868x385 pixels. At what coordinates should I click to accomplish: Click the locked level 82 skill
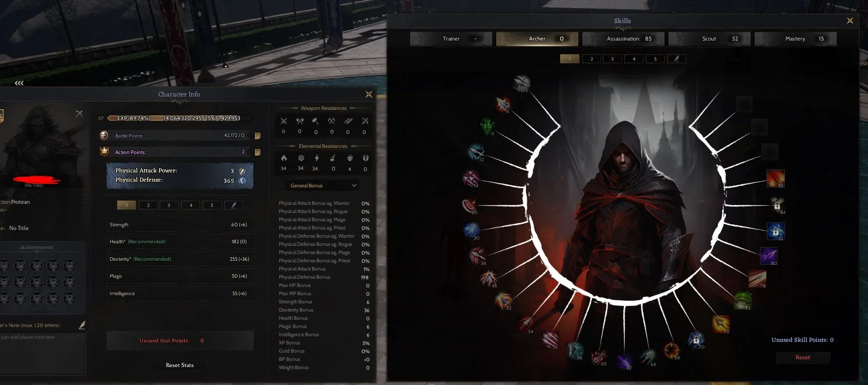[x=775, y=232]
